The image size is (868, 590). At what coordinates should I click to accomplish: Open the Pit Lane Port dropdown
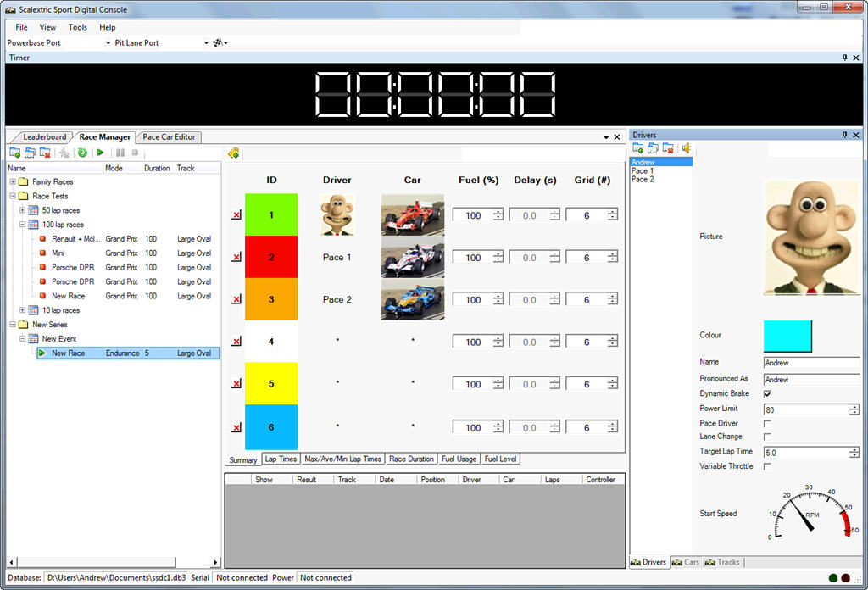(x=206, y=43)
